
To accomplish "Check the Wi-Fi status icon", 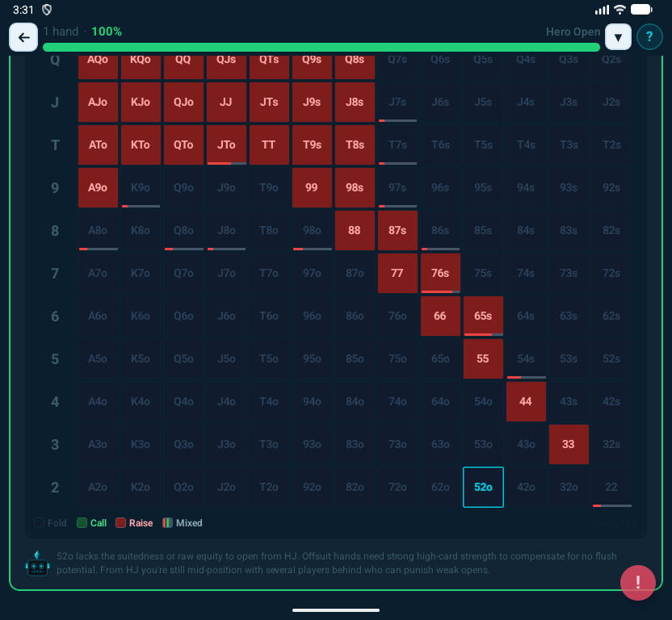I will pos(619,10).
